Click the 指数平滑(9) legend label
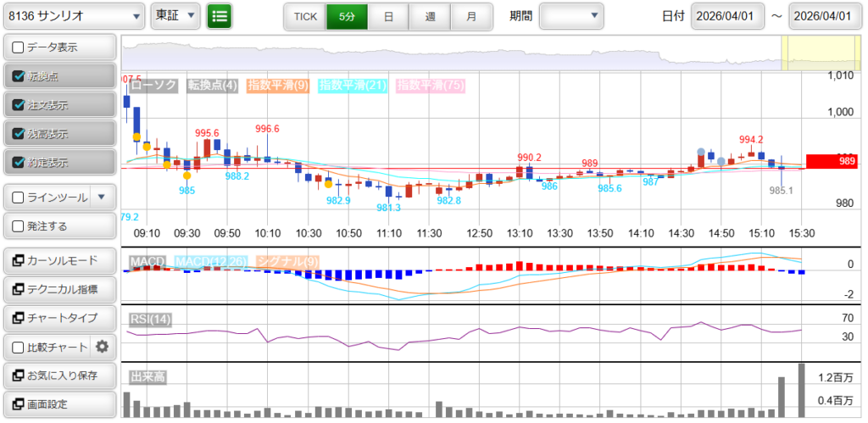The image size is (868, 423). pyautogui.click(x=278, y=85)
